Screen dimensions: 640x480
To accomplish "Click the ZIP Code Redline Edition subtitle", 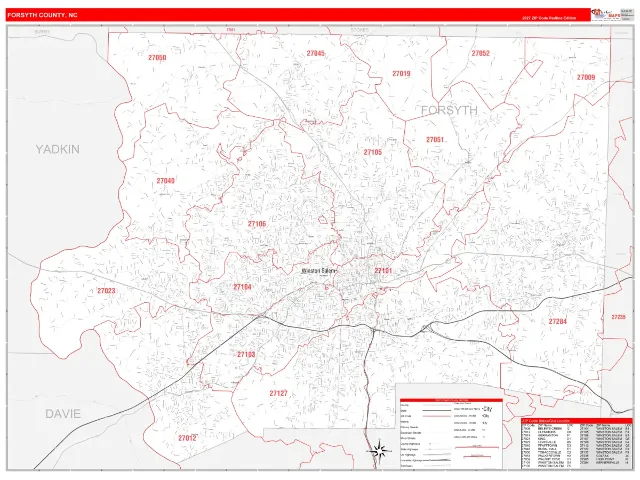I will click(549, 18).
